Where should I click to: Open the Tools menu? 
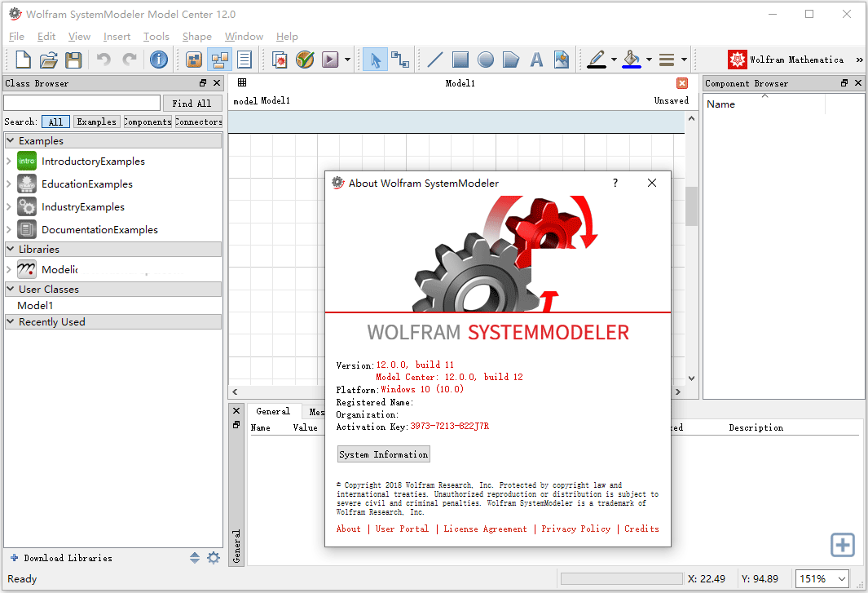(x=156, y=36)
